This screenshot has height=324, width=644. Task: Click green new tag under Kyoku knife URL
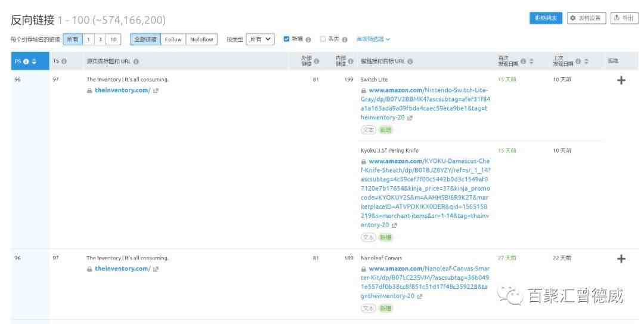point(385,237)
